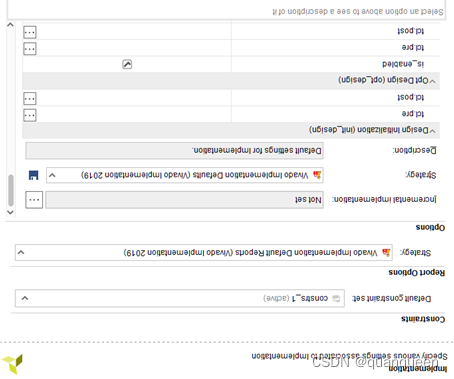The width and height of the screenshot is (454, 379).
Task: Open the browse button for init_design tcl.post
Action: 30,99
